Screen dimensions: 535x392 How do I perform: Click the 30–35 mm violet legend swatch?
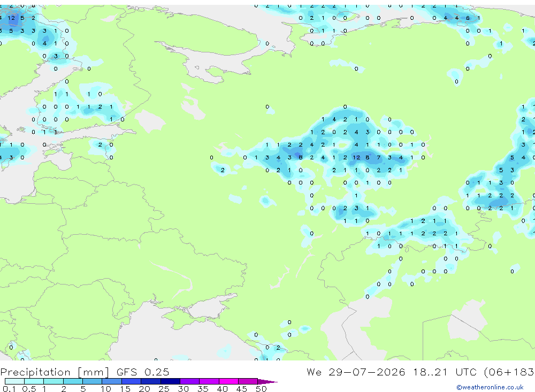[x=189, y=381]
